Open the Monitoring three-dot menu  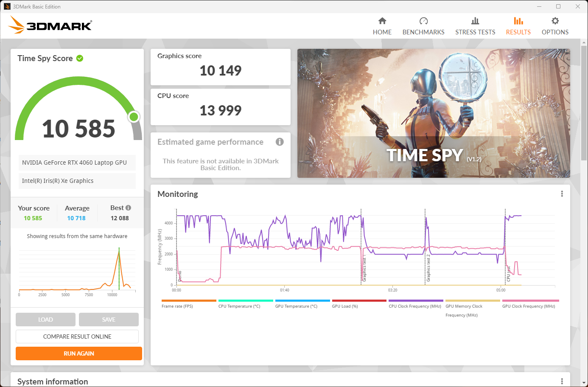[x=562, y=194]
